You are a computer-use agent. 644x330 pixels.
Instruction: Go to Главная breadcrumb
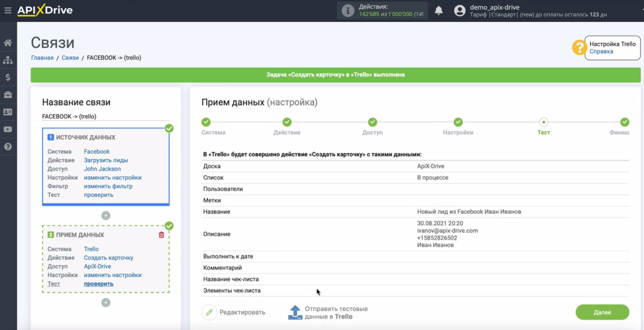(x=42, y=58)
